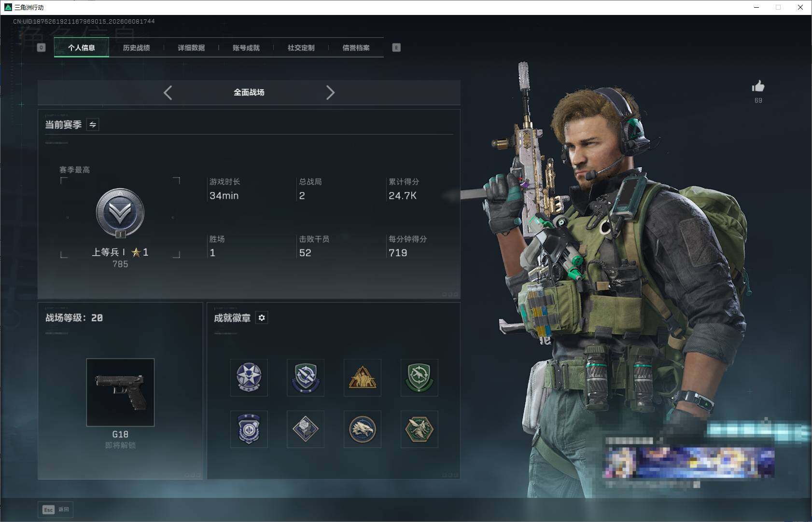Click the rank points value 785

(x=120, y=264)
